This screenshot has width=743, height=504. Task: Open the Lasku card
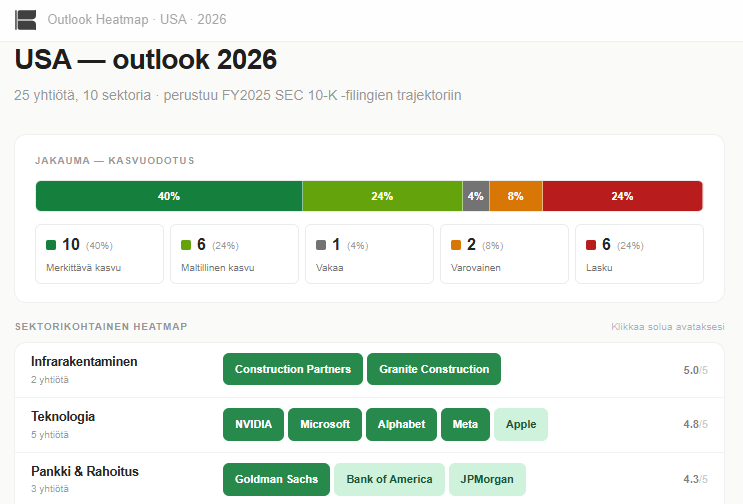coord(640,254)
